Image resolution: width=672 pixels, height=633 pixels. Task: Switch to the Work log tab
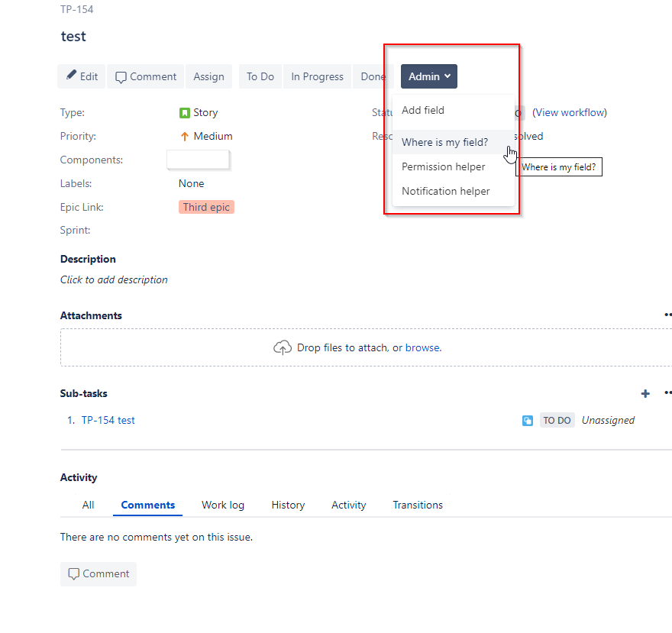[x=223, y=505]
